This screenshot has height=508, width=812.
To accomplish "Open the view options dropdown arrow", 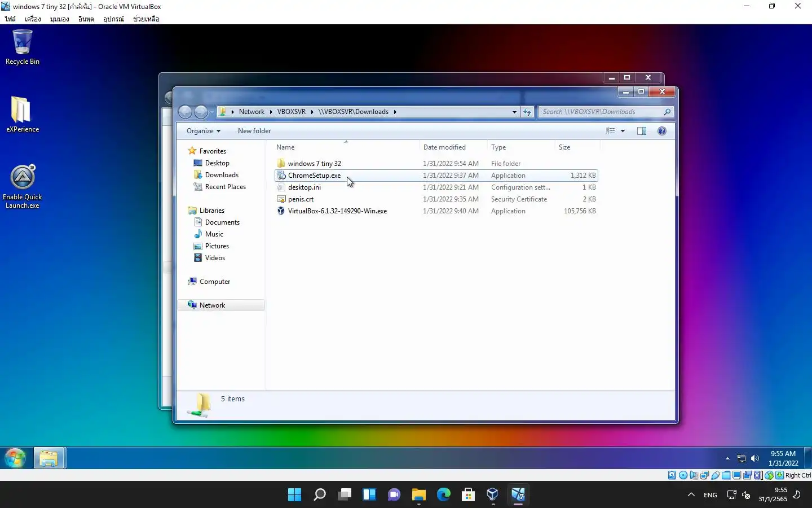I will coord(623,131).
